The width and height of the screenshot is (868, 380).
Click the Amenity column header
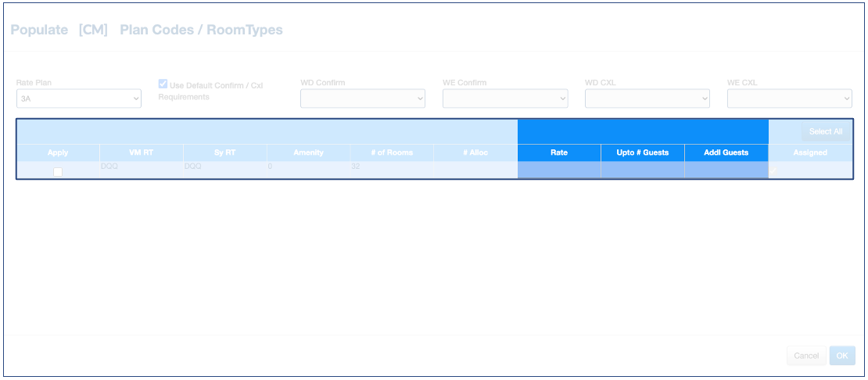[x=308, y=152]
